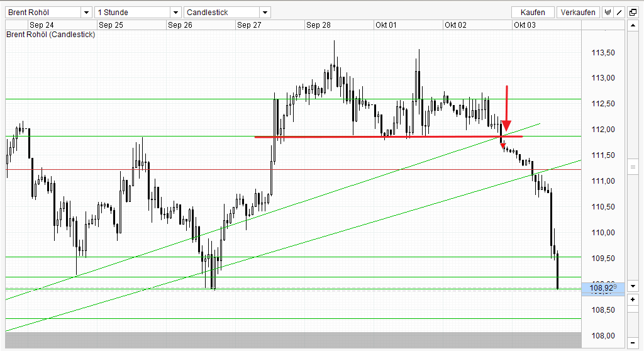Click the Sep 27 date label
Screen dimensions: 644x351
[x=249, y=25]
